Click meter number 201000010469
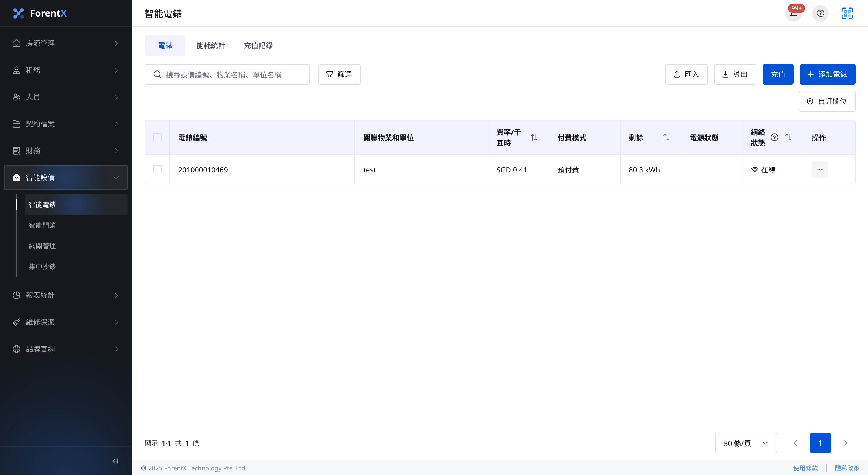The image size is (868, 475). coord(203,170)
